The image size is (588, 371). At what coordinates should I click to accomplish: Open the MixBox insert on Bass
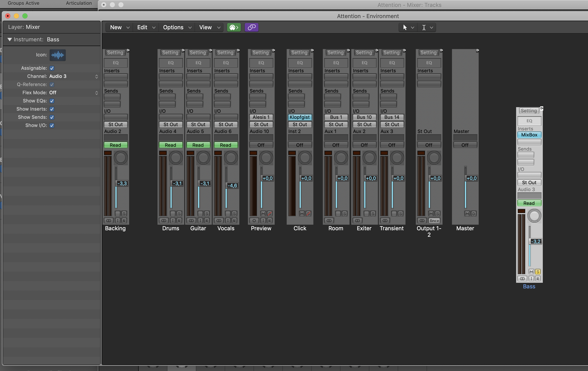pyautogui.click(x=529, y=135)
